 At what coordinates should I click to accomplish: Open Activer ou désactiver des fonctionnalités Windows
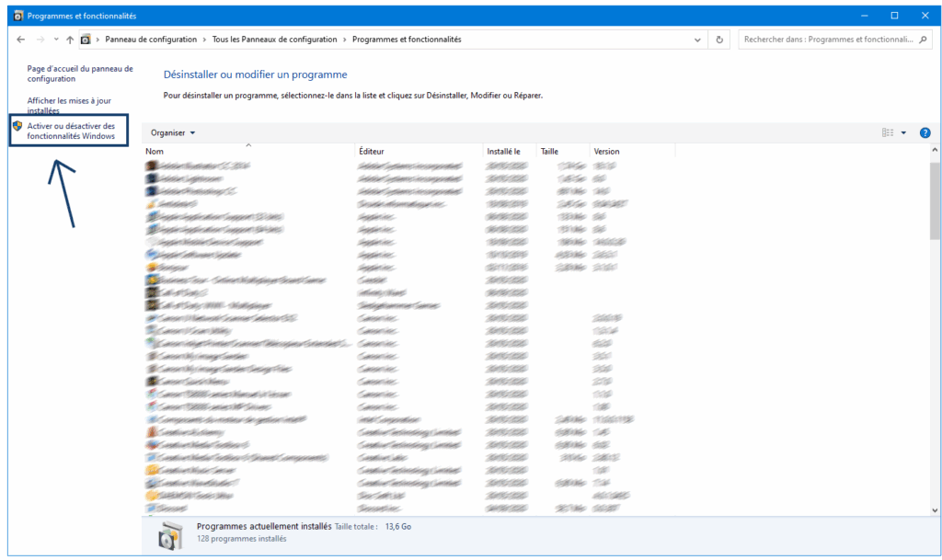pyautogui.click(x=72, y=131)
